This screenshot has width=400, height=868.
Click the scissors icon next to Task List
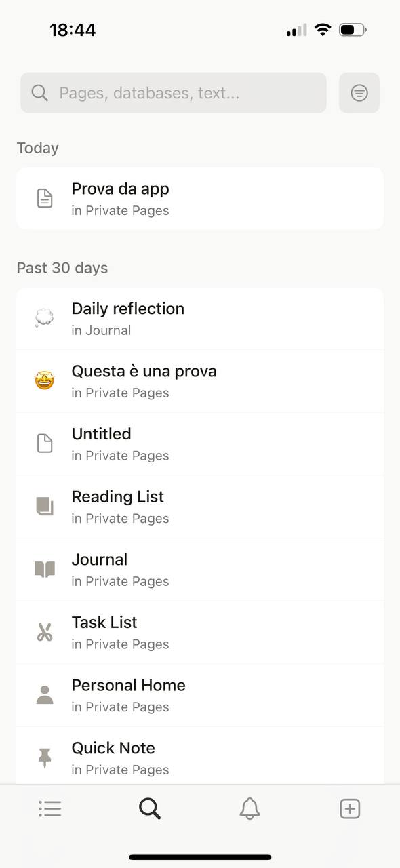[43, 631]
